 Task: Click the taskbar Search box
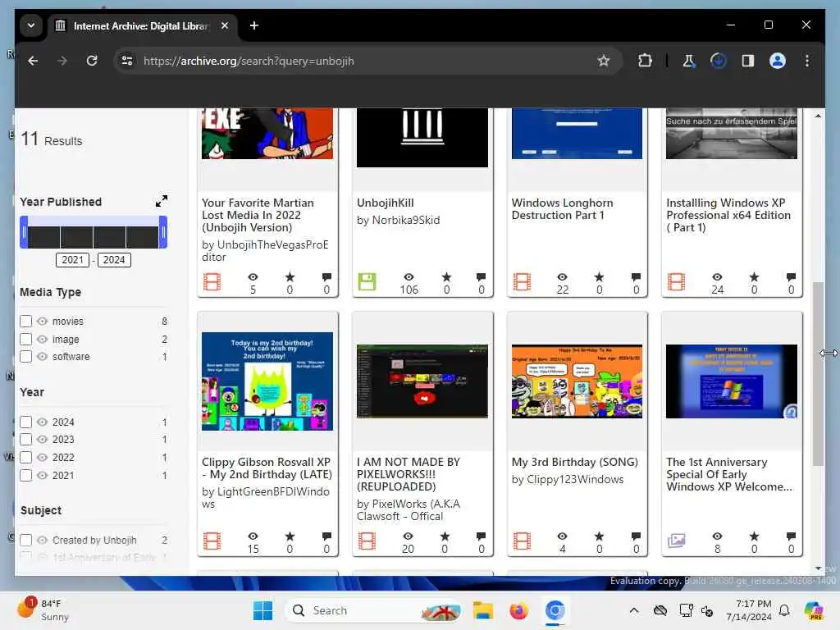pos(375,610)
